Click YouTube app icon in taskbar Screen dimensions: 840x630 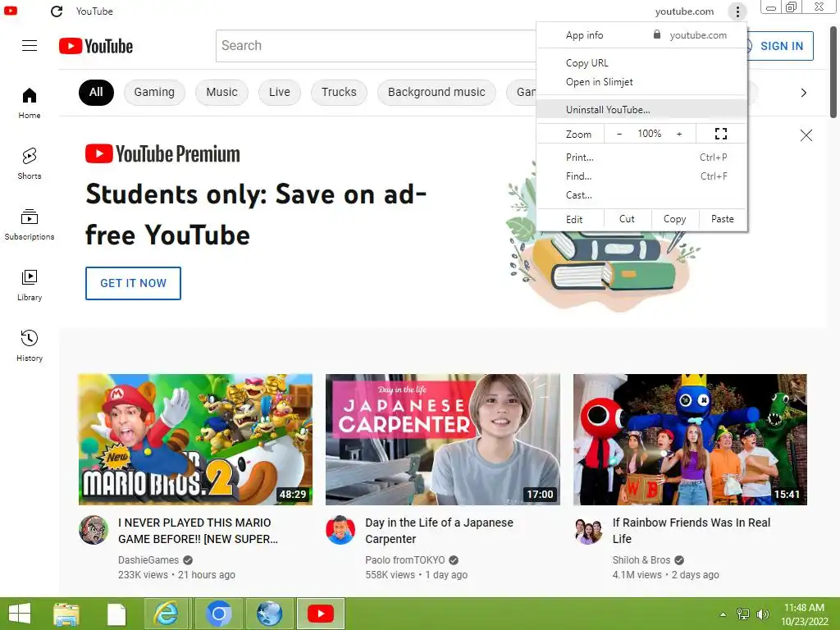click(321, 614)
